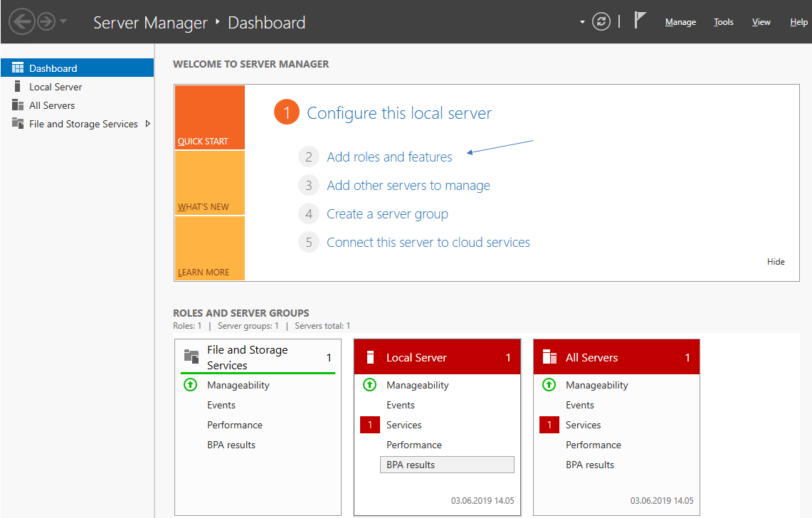
Task: Click the red Services alert badge in Local Server
Action: tap(370, 425)
